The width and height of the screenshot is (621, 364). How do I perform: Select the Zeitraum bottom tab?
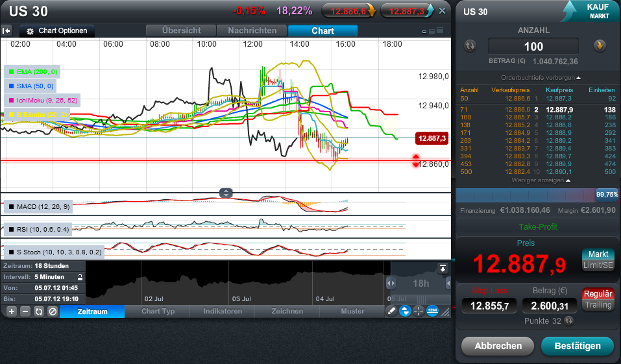tap(92, 311)
